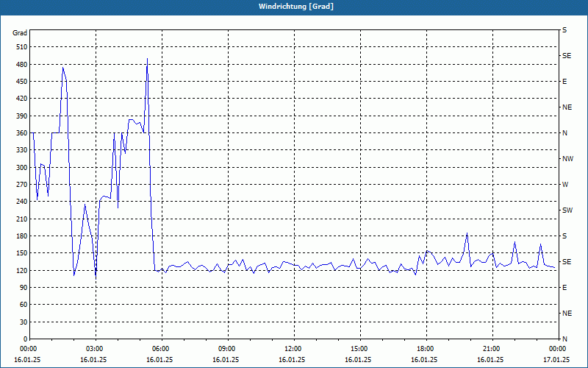588x368 pixels.
Task: Select the 18:00 time axis label
Action: point(426,349)
